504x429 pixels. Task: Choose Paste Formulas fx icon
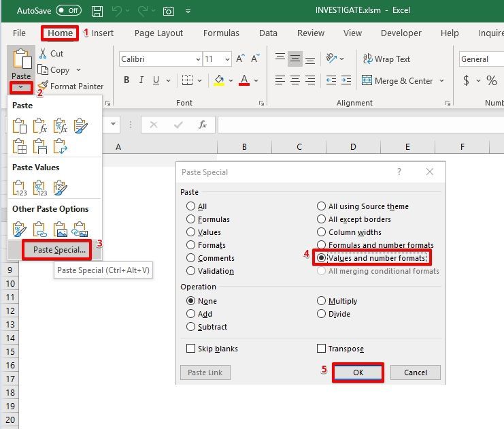tap(40, 126)
